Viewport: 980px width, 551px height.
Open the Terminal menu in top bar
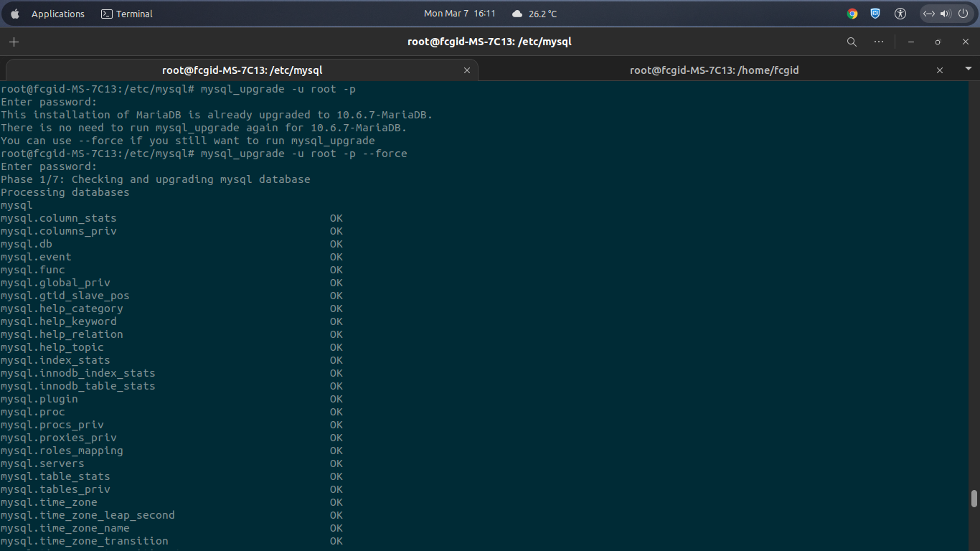tap(127, 14)
